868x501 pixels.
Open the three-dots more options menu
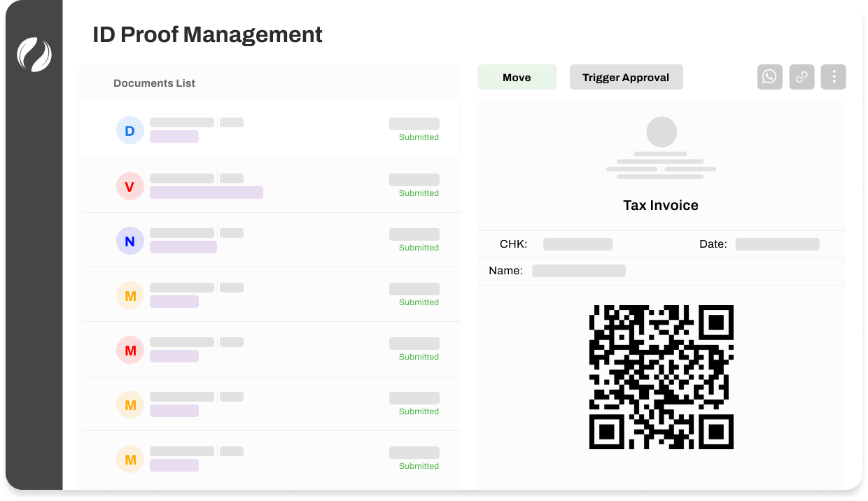click(834, 77)
